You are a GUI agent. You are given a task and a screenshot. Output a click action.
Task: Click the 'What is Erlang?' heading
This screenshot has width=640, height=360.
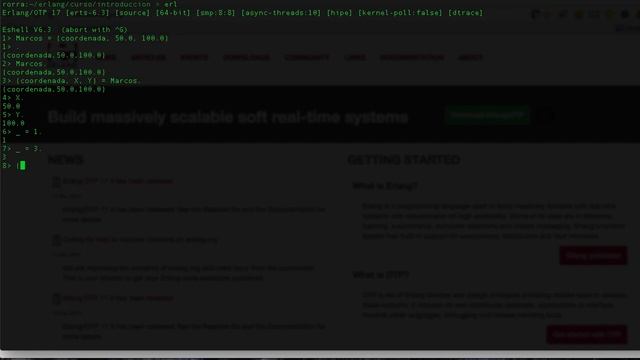385,186
